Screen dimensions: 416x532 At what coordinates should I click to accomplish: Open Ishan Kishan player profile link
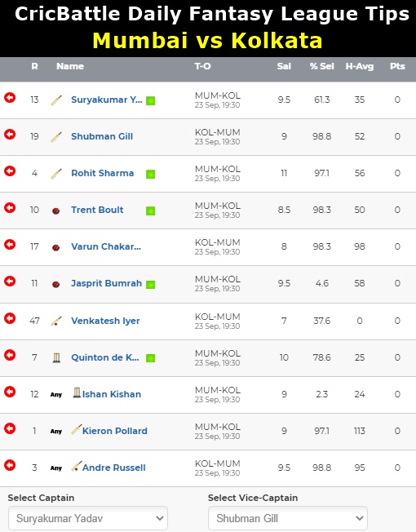pos(112,394)
